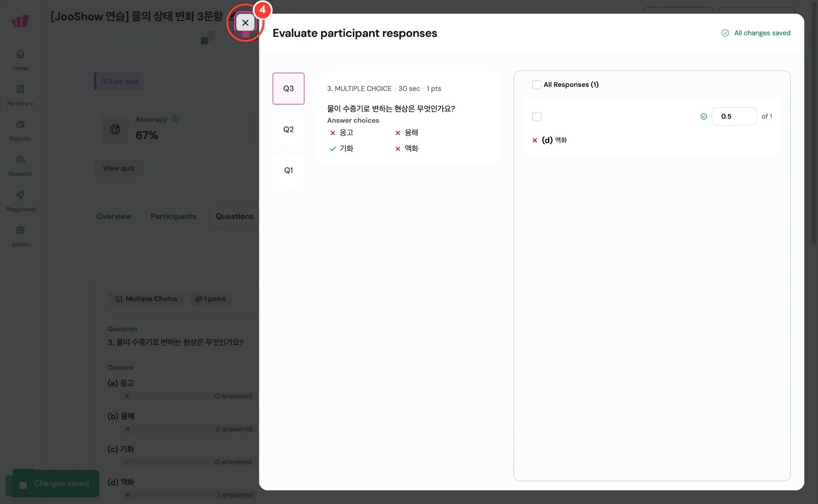Switch to the Questions tab

pyautogui.click(x=234, y=216)
